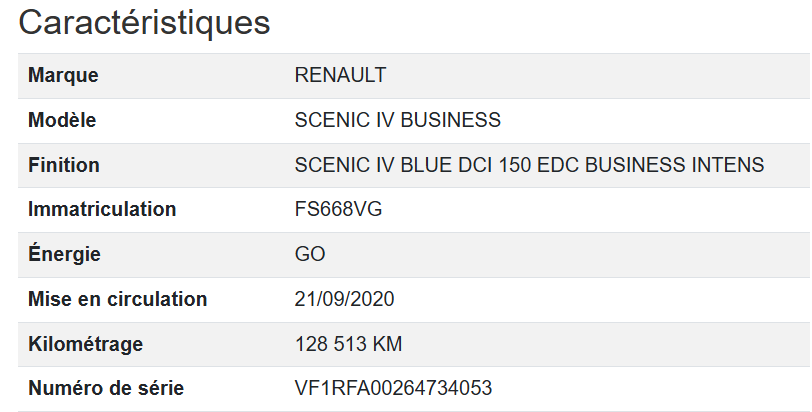Click DCI 150 in the Finition value
The height and width of the screenshot is (412, 812).
491,165
